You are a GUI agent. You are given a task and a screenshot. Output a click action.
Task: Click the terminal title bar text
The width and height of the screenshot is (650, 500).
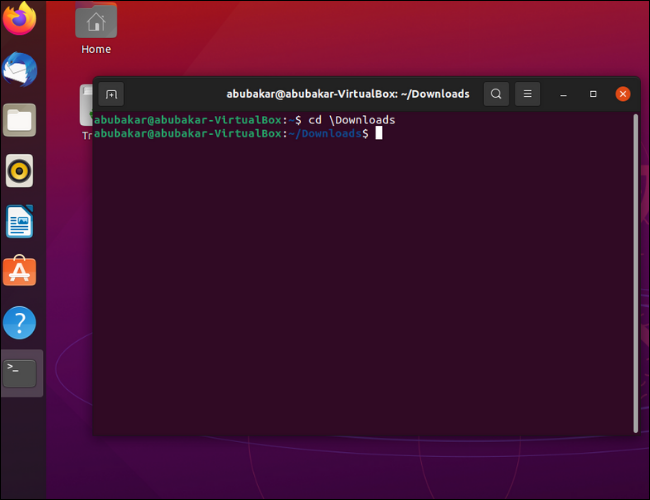[347, 94]
